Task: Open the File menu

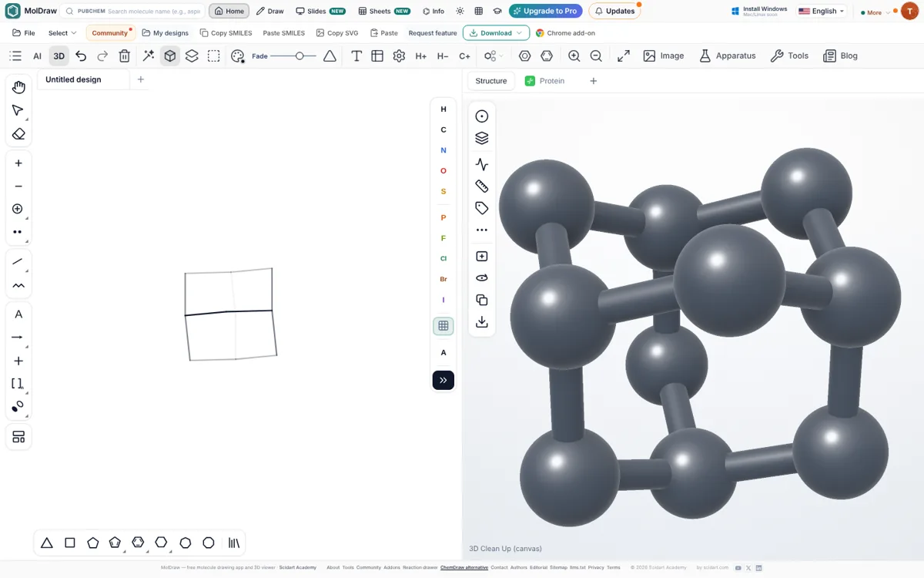Action: point(24,33)
